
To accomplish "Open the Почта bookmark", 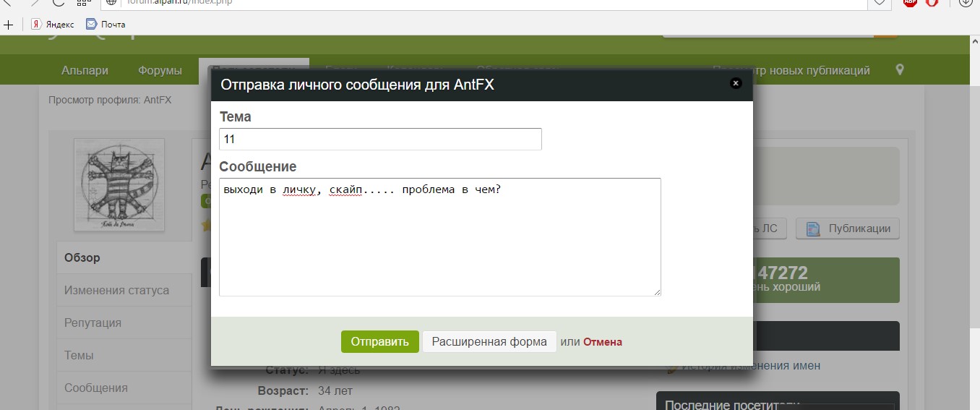I will coord(106,24).
